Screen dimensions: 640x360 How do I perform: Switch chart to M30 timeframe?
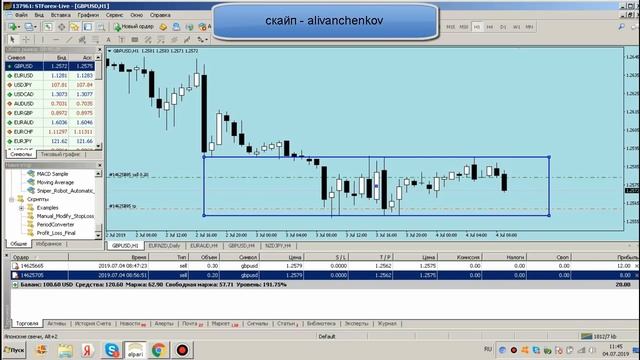click(464, 27)
